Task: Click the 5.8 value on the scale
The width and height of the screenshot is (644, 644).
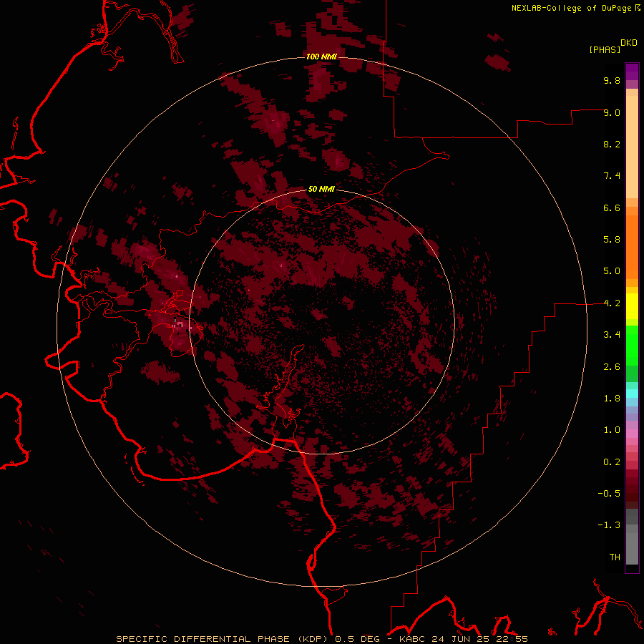Action: point(612,240)
